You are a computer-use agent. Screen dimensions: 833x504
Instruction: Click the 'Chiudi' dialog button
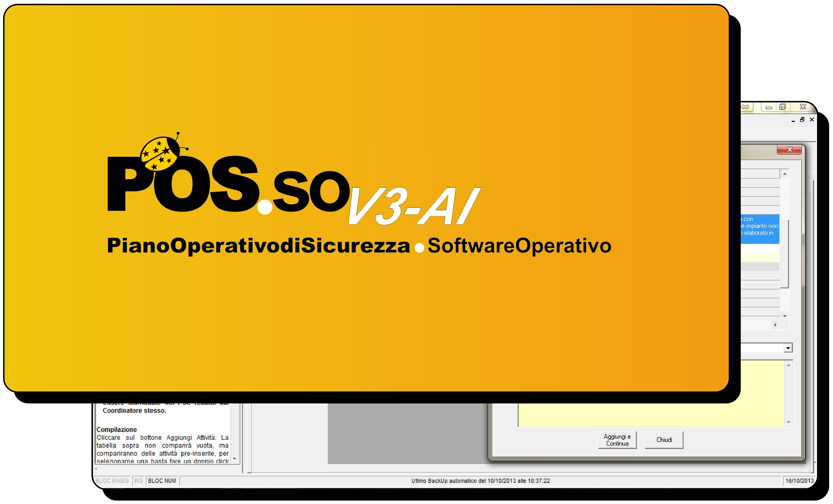click(664, 440)
